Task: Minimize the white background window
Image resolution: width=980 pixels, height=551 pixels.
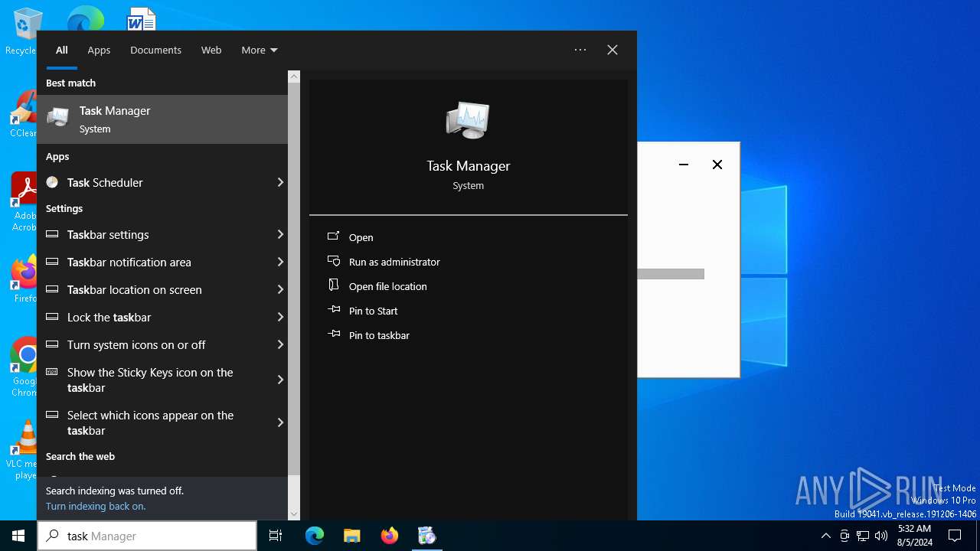Action: (684, 165)
